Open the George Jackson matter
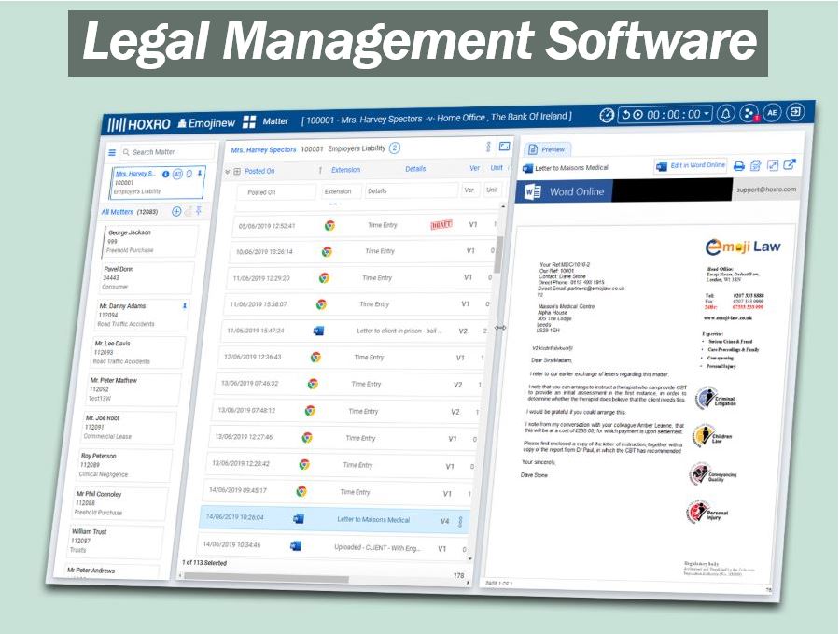Viewport: 840px width, 634px height. (150, 241)
